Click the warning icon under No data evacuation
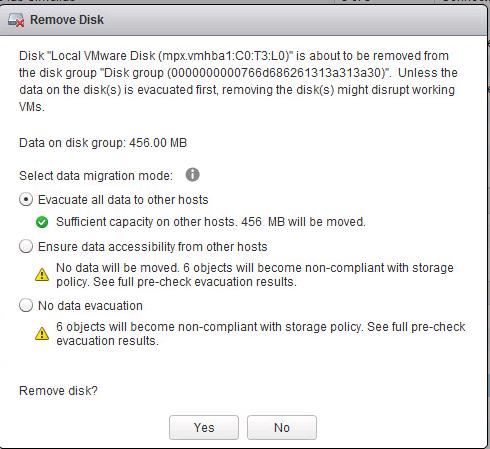 coord(42,333)
